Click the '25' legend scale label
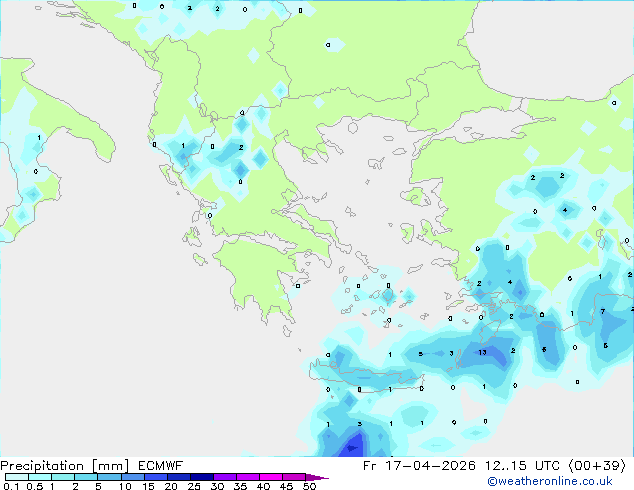Image resolution: width=634 pixels, height=490 pixels. coord(194,486)
